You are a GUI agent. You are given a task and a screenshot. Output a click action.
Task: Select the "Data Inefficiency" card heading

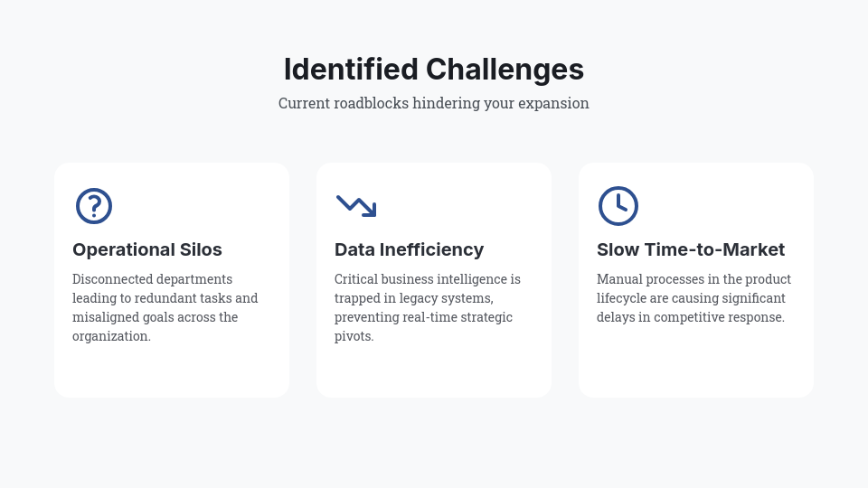tap(409, 249)
